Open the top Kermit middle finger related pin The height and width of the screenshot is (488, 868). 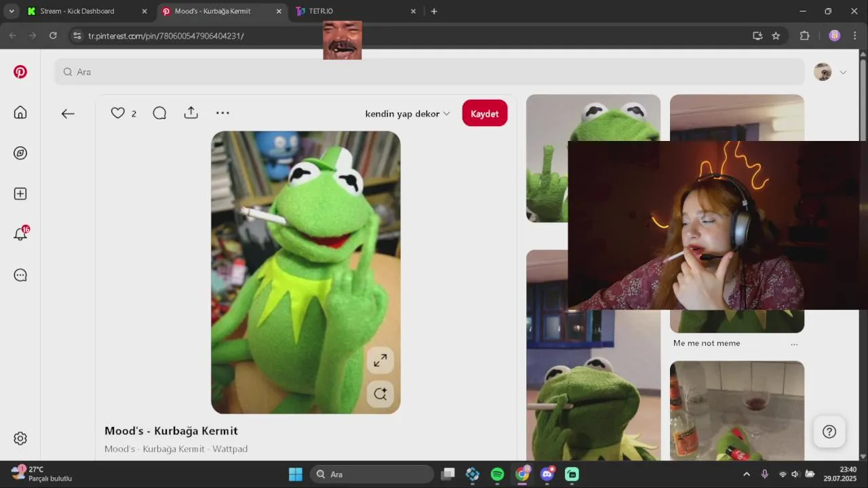click(x=547, y=159)
